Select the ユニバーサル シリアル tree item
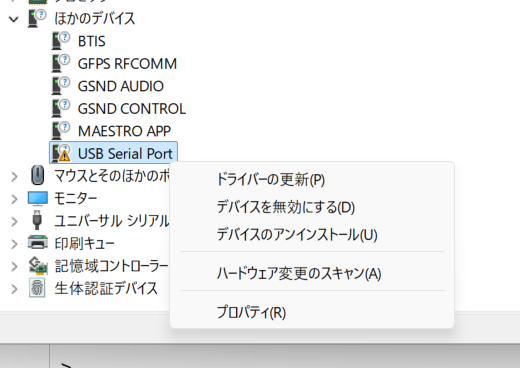 [x=112, y=221]
